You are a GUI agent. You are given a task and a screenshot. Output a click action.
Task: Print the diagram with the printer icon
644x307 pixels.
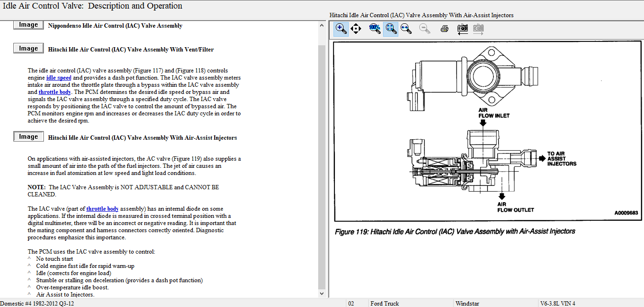tap(444, 29)
